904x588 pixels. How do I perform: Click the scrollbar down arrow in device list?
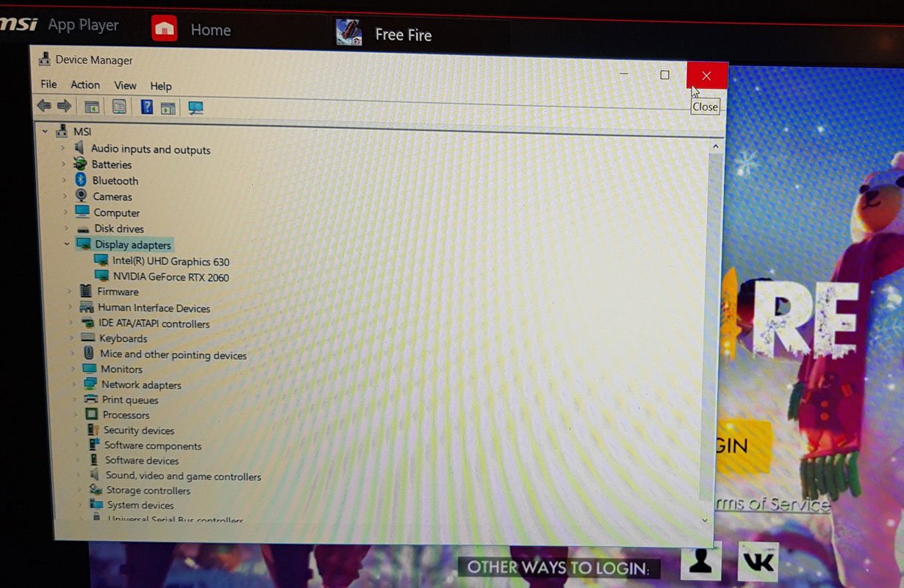[x=706, y=520]
